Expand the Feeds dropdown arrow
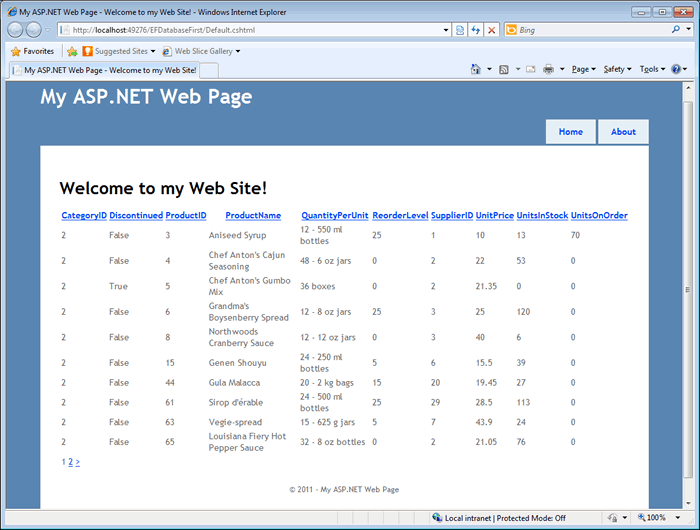This screenshot has width=700, height=530. (518, 69)
